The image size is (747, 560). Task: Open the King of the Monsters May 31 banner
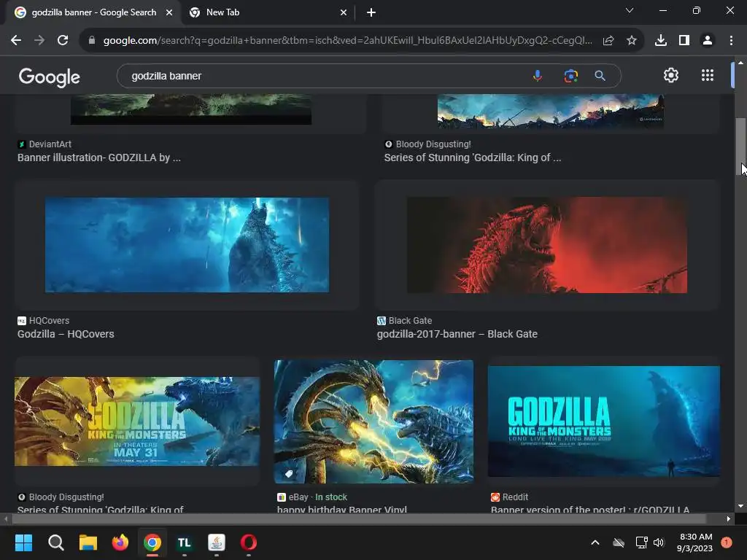coord(137,421)
